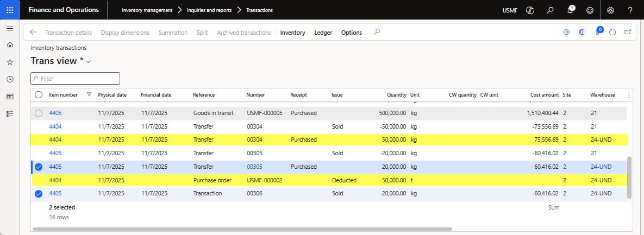The height and width of the screenshot is (235, 644).
Task: Open 24-UND warehouse link in 00305 Purchased row
Action: [x=601, y=167]
